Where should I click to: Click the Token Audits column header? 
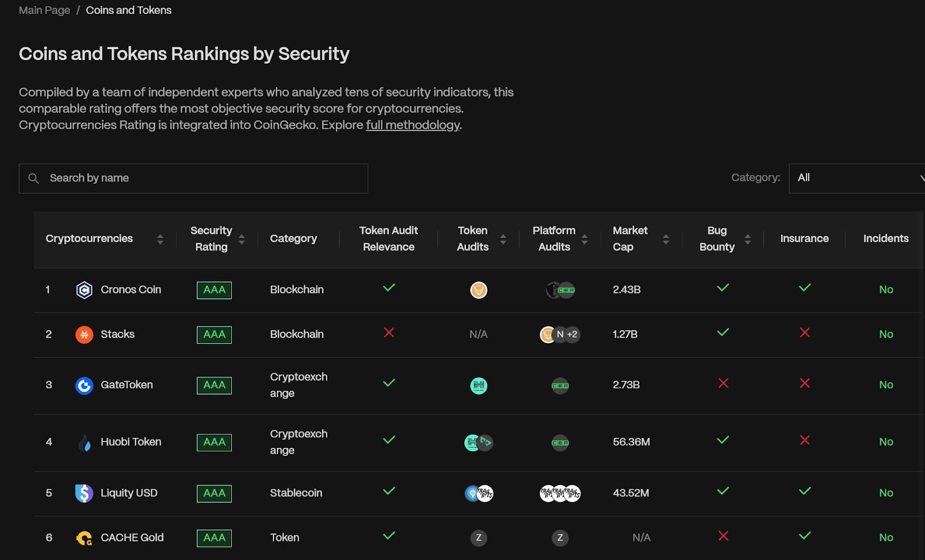pos(472,239)
